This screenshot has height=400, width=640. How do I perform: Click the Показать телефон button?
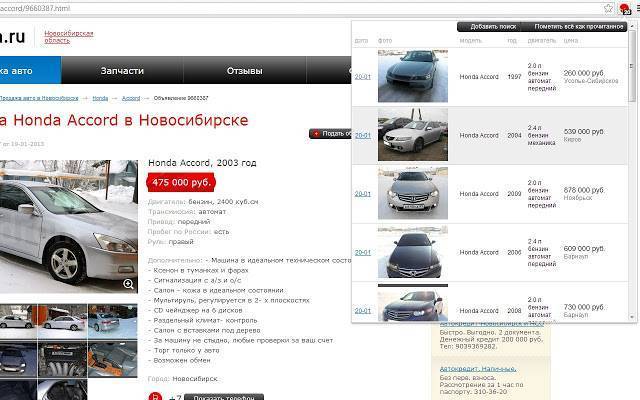coord(224,397)
